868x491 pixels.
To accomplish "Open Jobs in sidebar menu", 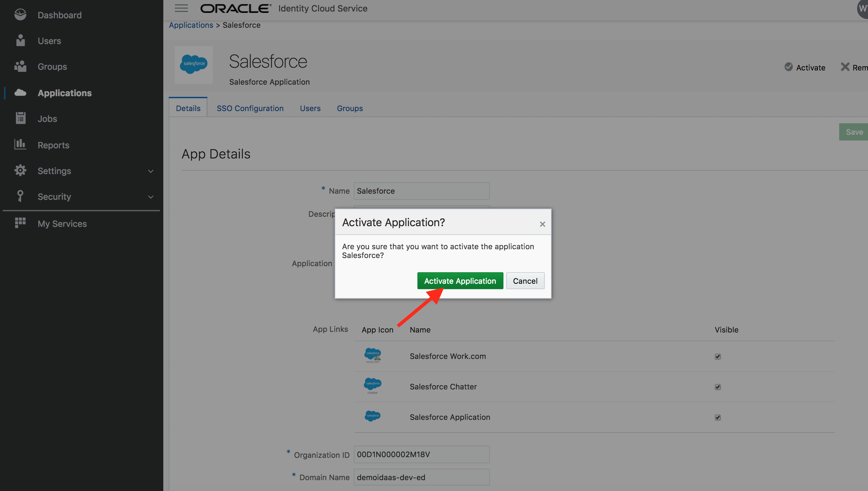I will [47, 119].
